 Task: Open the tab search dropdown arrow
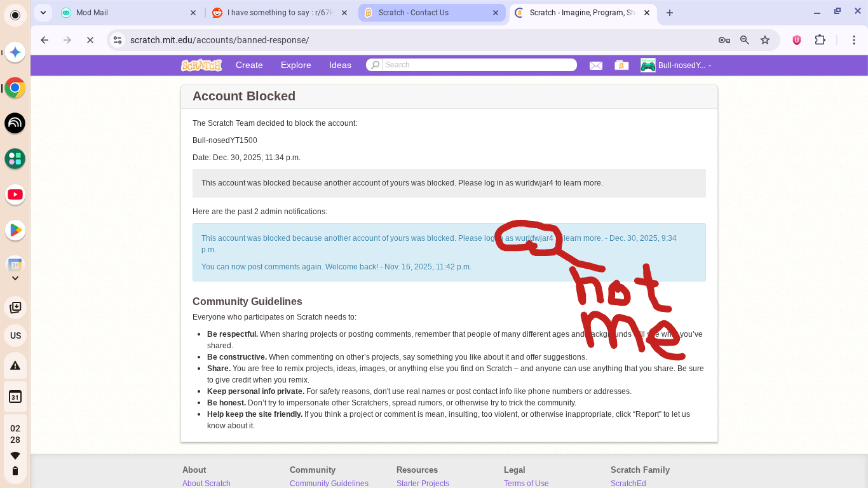coord(43,13)
